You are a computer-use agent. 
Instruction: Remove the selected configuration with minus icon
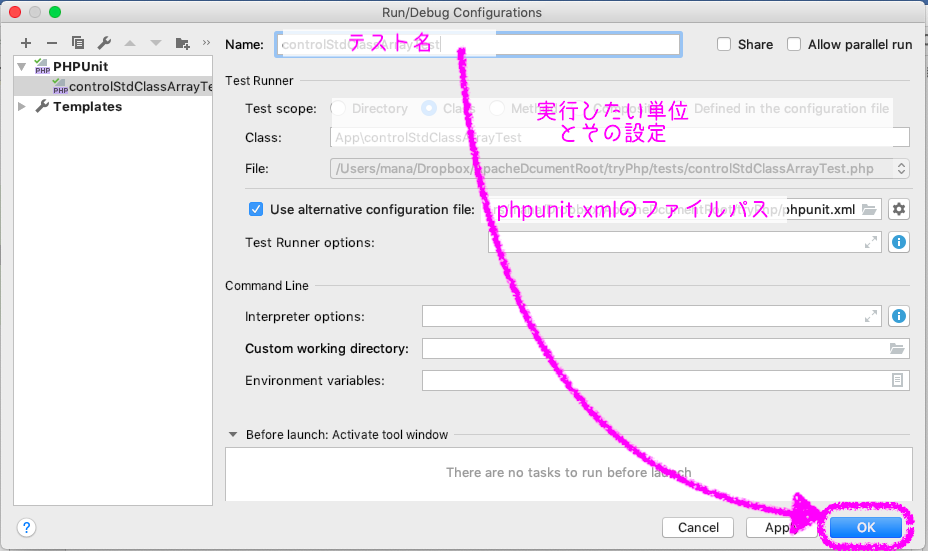click(51, 43)
